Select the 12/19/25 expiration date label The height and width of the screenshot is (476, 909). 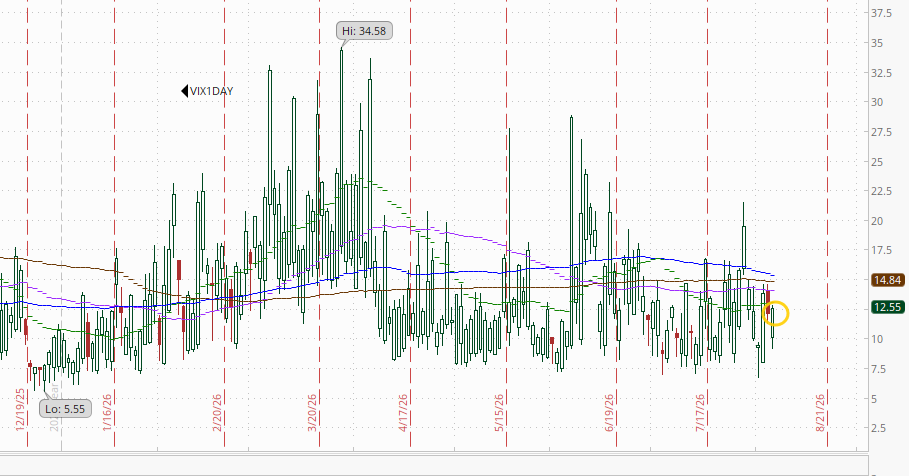pos(21,409)
